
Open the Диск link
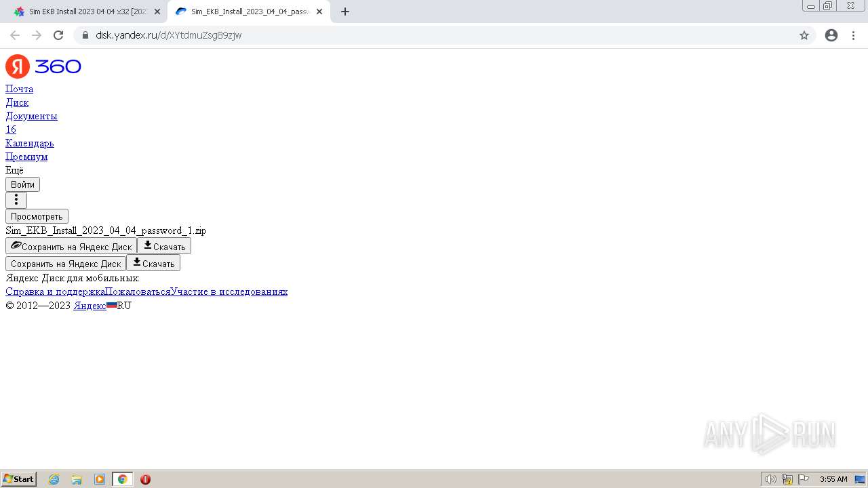(17, 102)
